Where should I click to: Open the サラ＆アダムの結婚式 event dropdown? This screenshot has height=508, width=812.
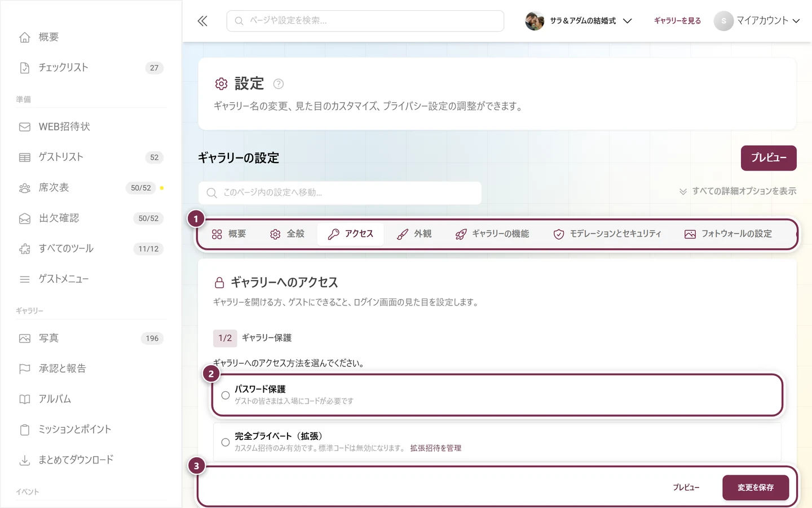click(579, 21)
